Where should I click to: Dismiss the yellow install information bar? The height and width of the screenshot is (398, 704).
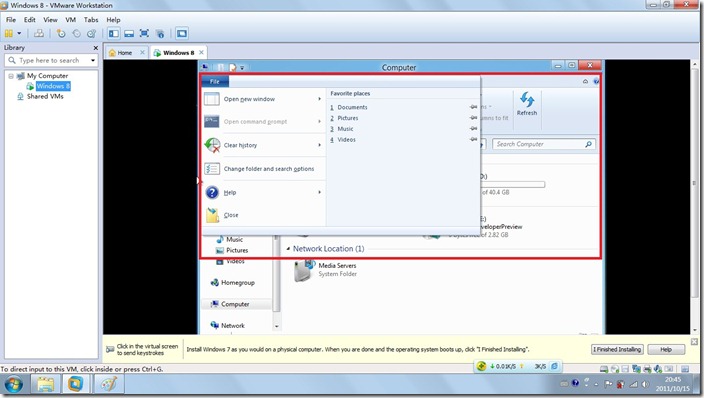pos(694,342)
